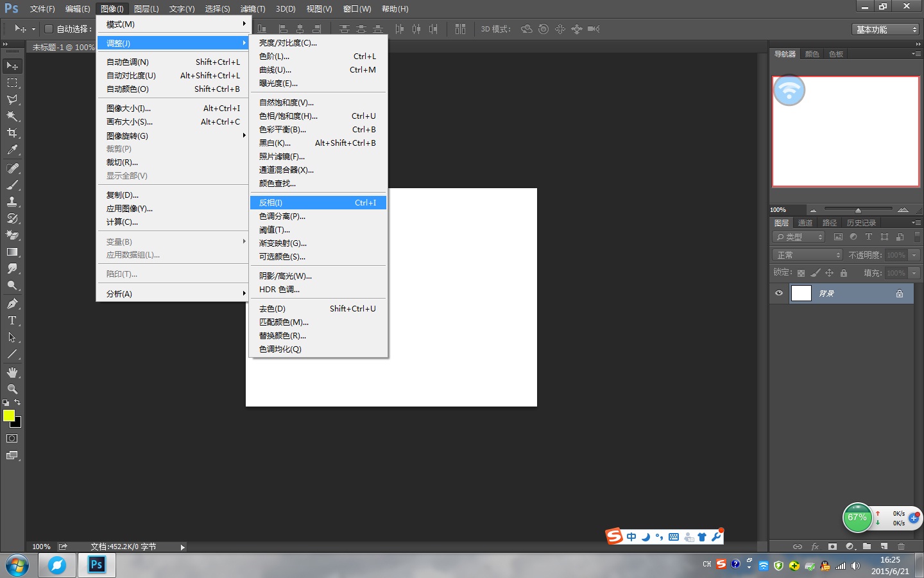This screenshot has height=578, width=924.
Task: Click 自动色调(N) menu entry
Action: (x=172, y=62)
